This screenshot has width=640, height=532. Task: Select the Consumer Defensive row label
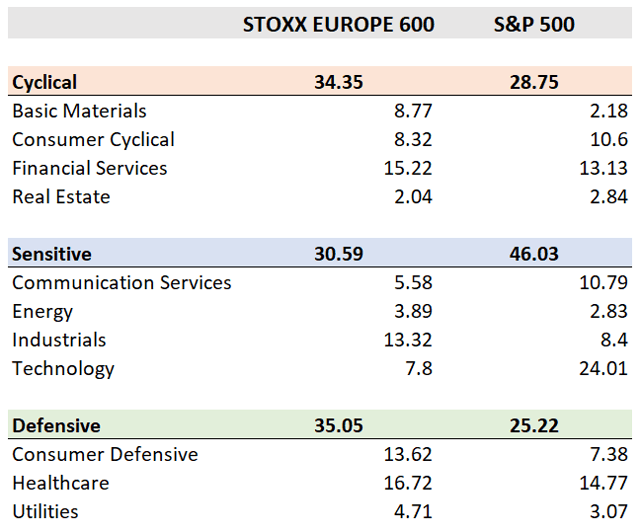coord(105,455)
